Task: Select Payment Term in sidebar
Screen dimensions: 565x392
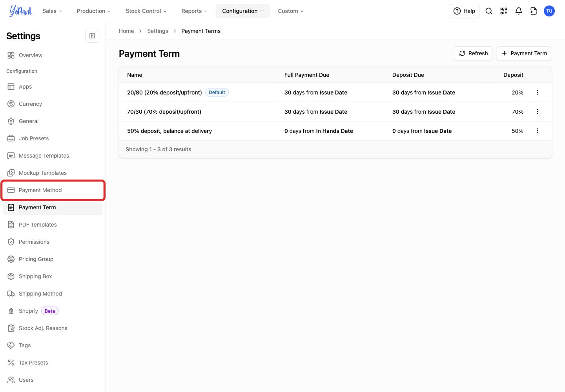Action: pyautogui.click(x=53, y=207)
